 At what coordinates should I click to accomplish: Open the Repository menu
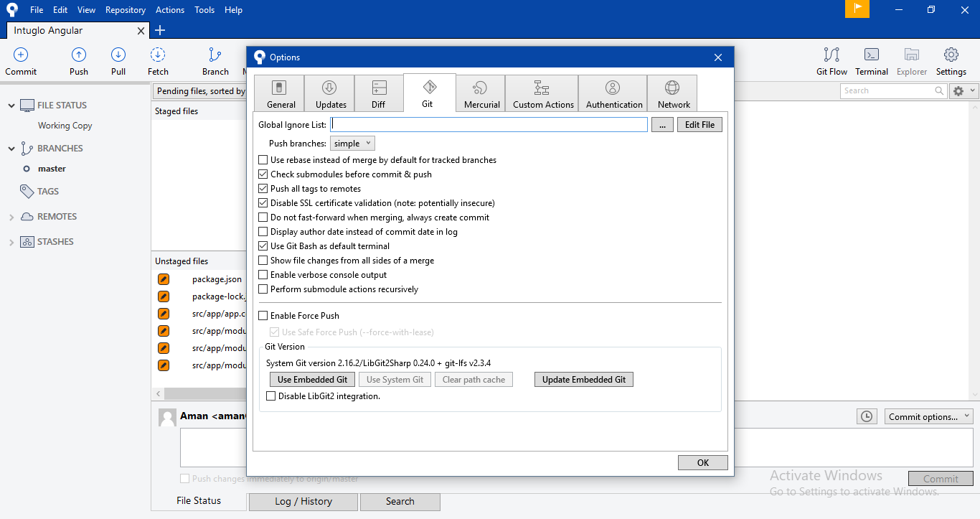[126, 9]
